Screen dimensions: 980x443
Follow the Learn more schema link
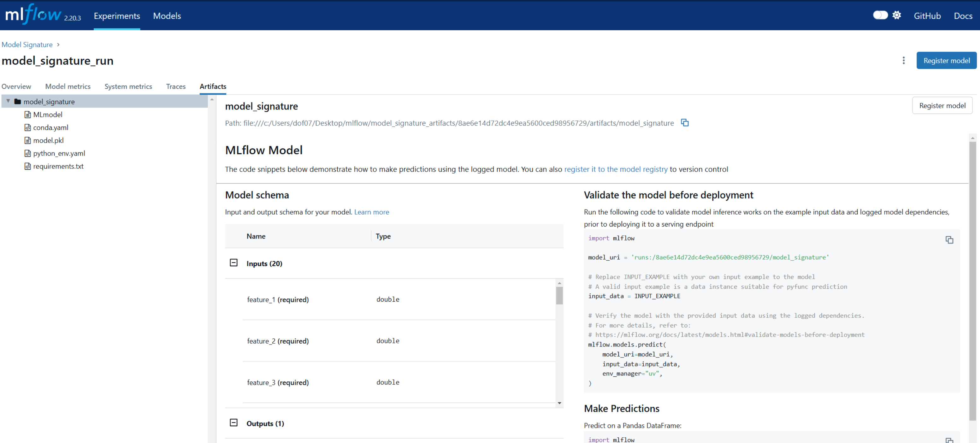click(x=371, y=212)
